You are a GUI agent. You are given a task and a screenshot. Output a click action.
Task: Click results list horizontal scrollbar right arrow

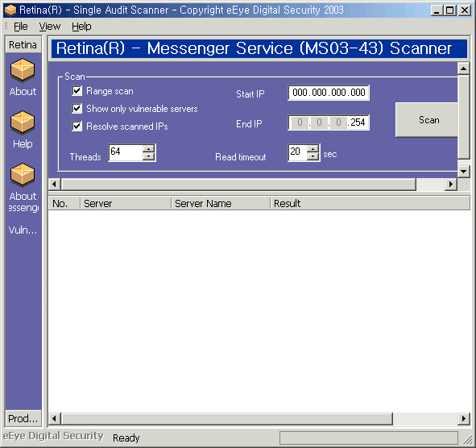tap(464, 418)
